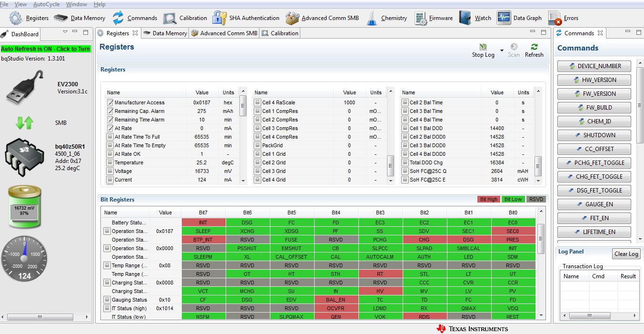
Task: Open the Stop Log dropdown arrow
Action: click(502, 51)
